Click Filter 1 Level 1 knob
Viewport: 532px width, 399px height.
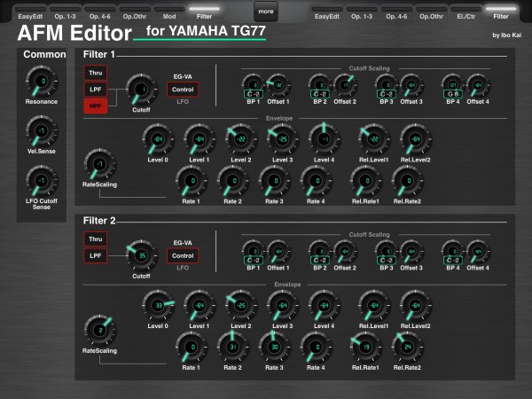pos(199,139)
